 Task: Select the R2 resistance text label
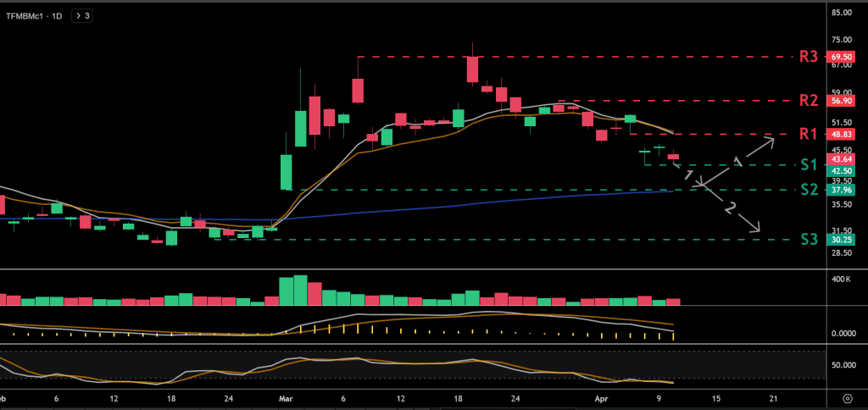click(809, 101)
